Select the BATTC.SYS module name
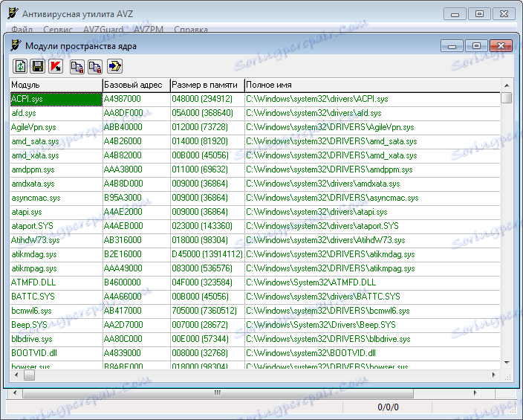Screen dimensions: 523x420 coord(33,297)
